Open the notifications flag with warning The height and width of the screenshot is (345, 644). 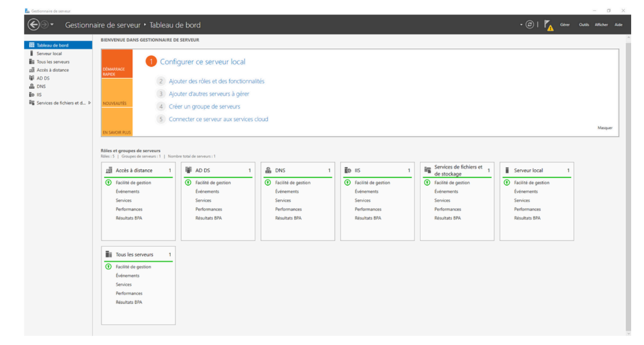549,25
